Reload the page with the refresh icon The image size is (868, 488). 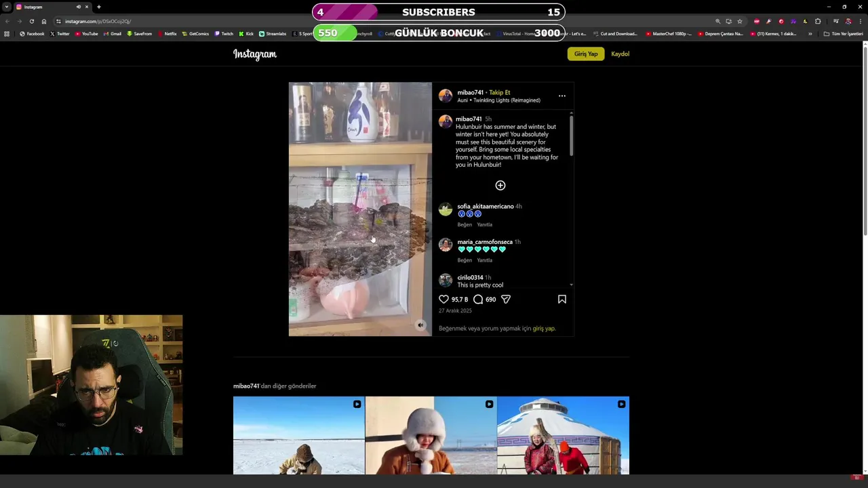31,21
